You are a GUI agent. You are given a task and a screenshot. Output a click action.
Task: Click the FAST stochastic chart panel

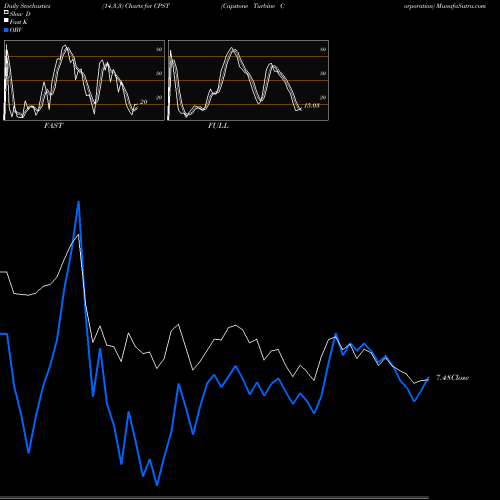tap(84, 80)
